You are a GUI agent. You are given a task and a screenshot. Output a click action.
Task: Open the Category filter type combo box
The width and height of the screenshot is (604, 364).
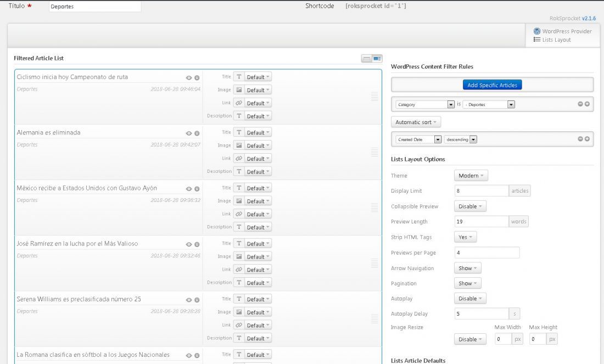425,104
